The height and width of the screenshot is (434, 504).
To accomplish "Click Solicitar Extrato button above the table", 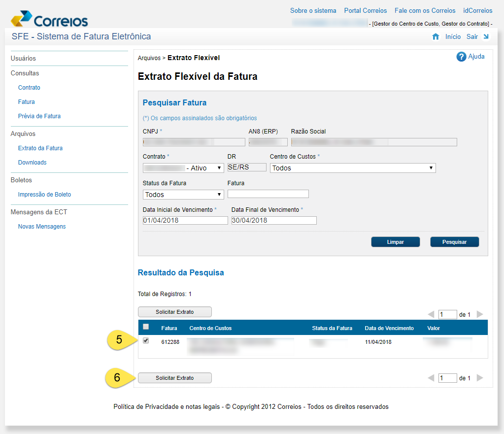I will click(175, 312).
